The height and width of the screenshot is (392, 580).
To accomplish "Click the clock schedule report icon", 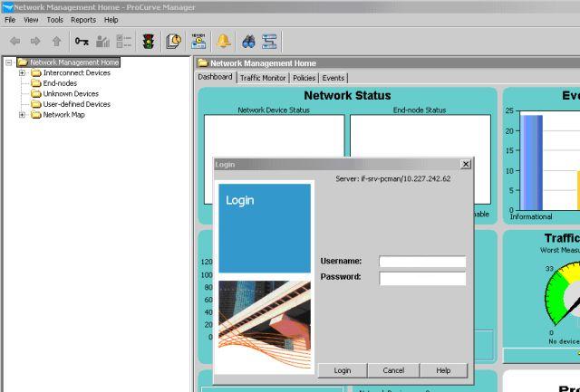I will tap(173, 41).
